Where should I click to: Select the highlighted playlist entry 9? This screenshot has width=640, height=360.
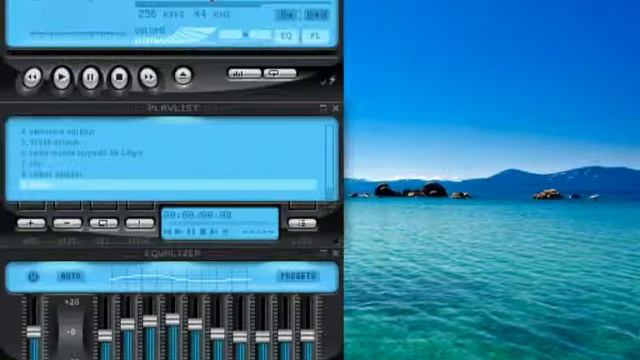(168, 185)
